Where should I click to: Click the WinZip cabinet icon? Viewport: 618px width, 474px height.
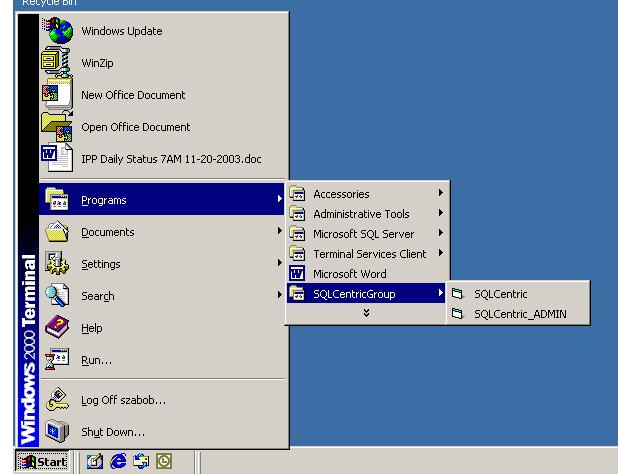coord(56,62)
